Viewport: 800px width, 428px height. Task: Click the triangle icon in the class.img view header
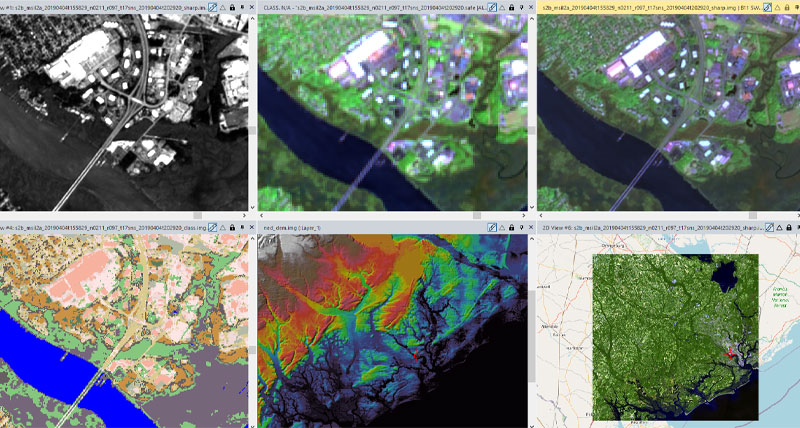tap(224, 226)
